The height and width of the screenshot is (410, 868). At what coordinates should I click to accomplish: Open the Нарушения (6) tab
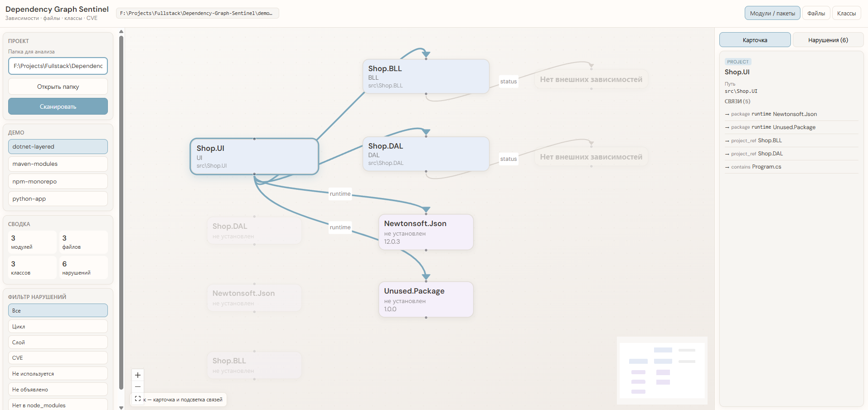(x=828, y=40)
